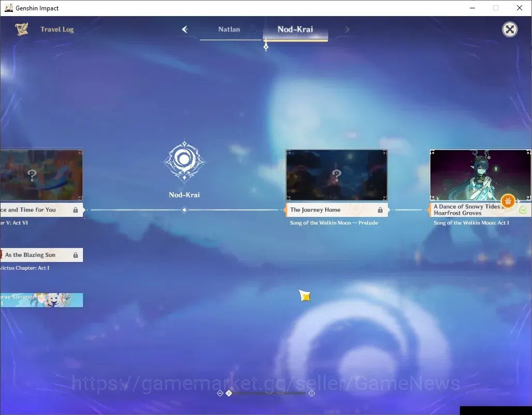The height and width of the screenshot is (415, 532).
Task: Click the green completed checkmark icon
Action: coord(523,211)
